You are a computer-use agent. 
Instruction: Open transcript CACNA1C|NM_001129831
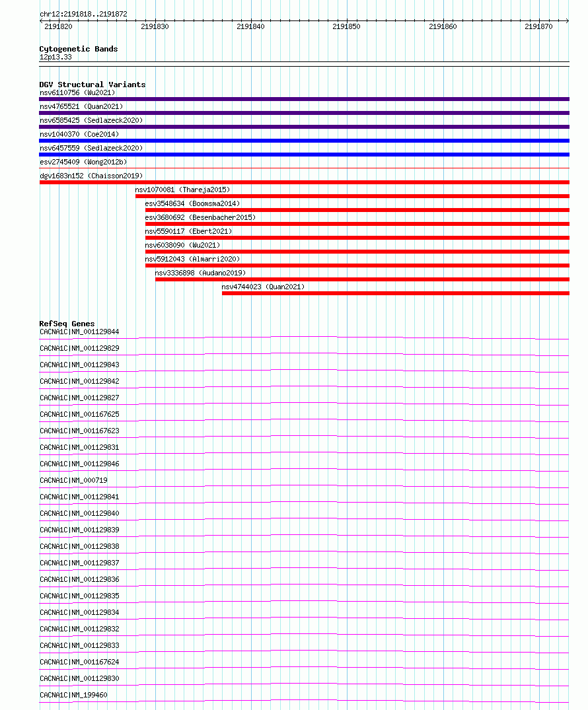click(x=79, y=447)
